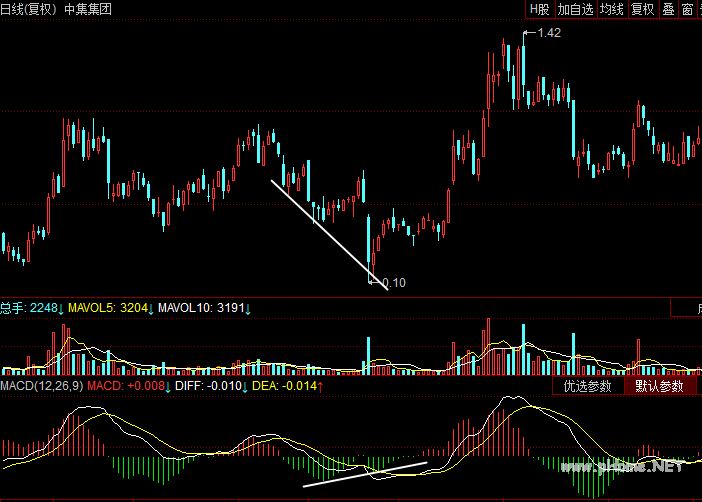
Task: Click the 复权 adjustment button
Action: pos(642,9)
